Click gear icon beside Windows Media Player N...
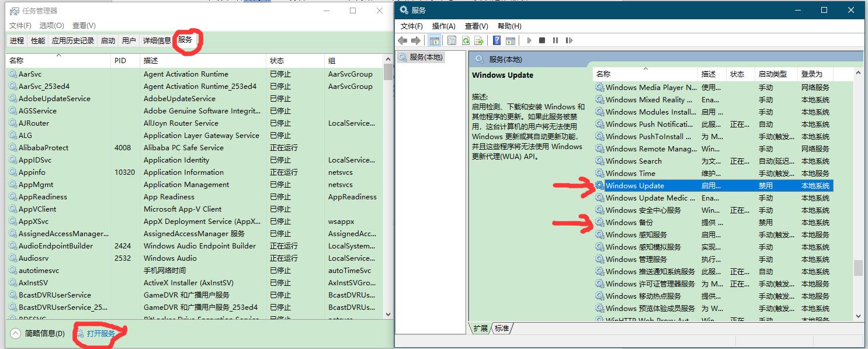Image resolution: width=868 pixels, height=349 pixels. 599,87
